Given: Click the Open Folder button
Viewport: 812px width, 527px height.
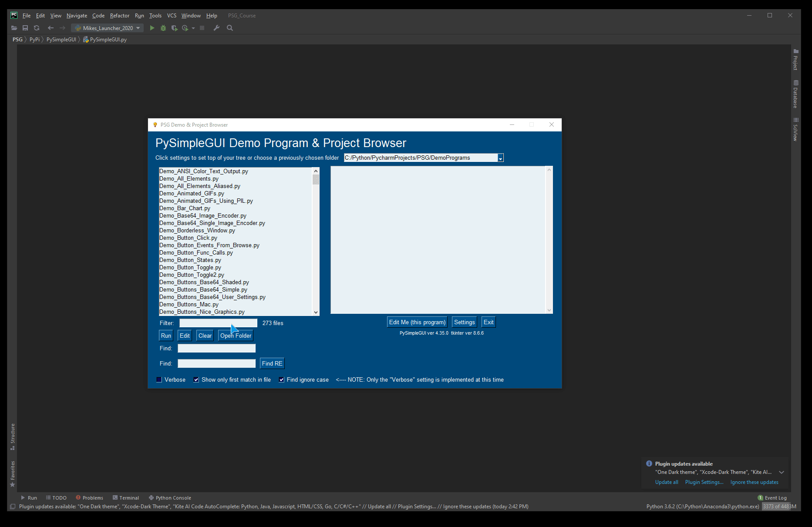Looking at the screenshot, I should [236, 336].
